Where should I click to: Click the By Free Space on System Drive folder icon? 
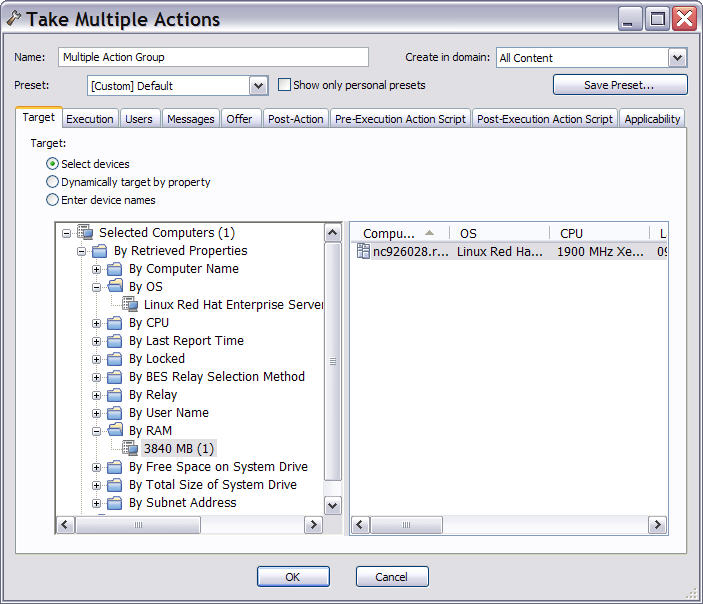pyautogui.click(x=114, y=467)
